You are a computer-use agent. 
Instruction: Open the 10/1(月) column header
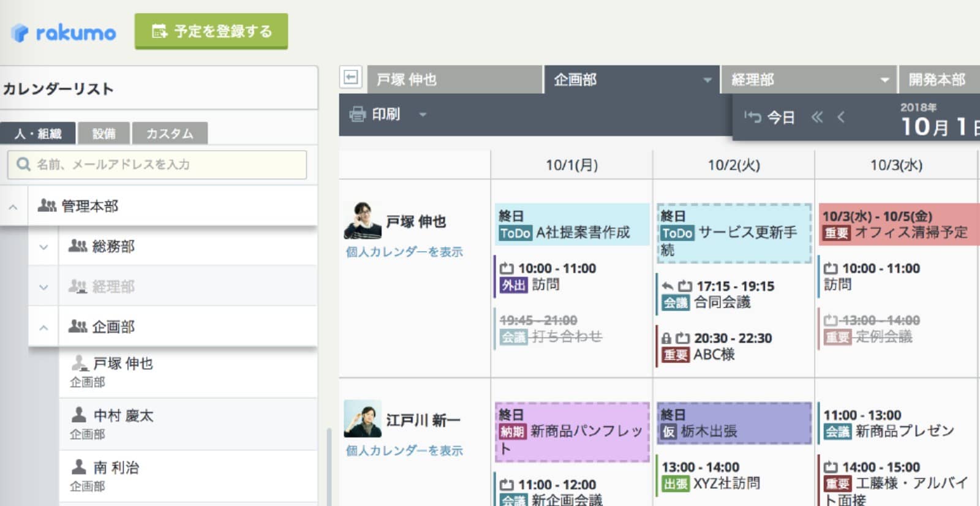(571, 165)
